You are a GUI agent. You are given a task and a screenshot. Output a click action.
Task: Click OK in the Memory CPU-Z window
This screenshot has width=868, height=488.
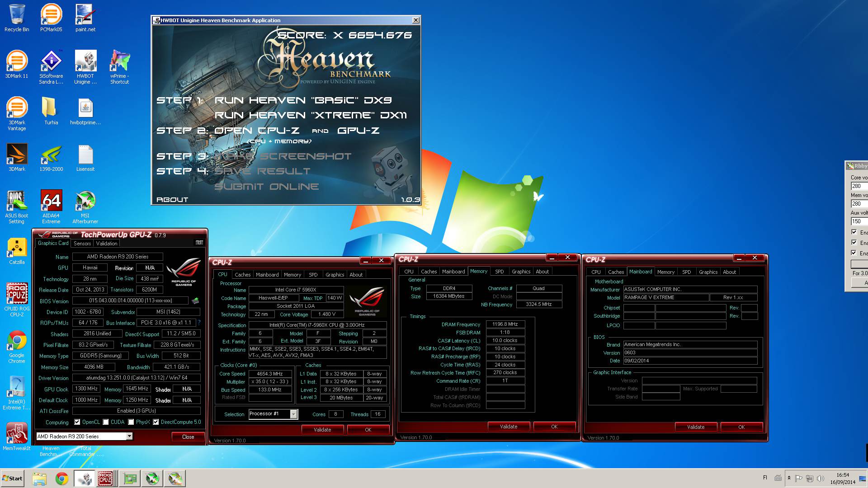coord(554,427)
